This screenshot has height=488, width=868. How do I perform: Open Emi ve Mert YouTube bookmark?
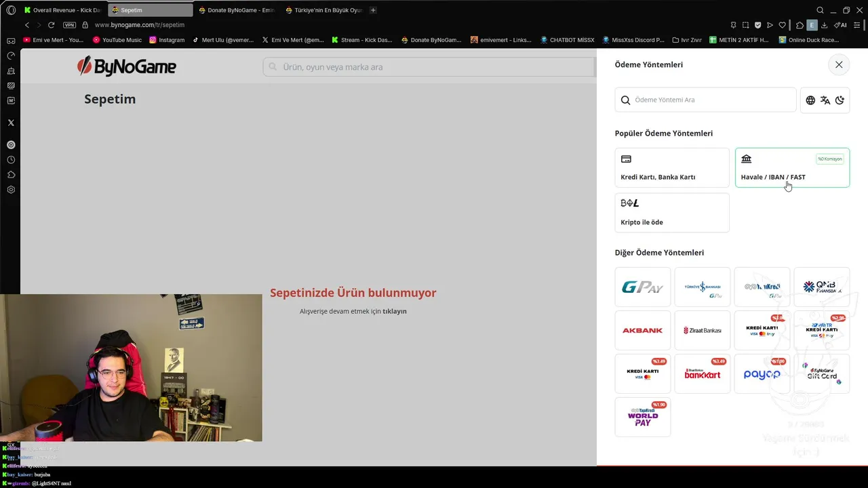(53, 40)
